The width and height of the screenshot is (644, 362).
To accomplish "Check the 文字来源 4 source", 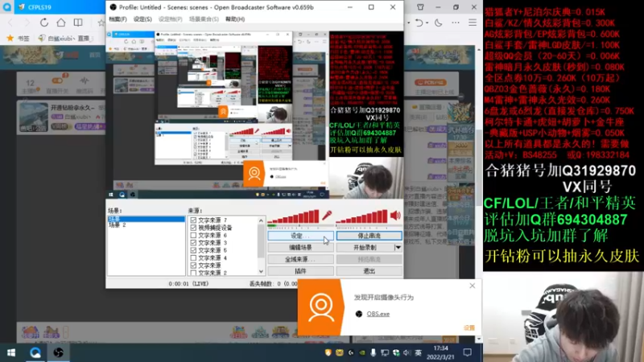I will click(x=193, y=257).
